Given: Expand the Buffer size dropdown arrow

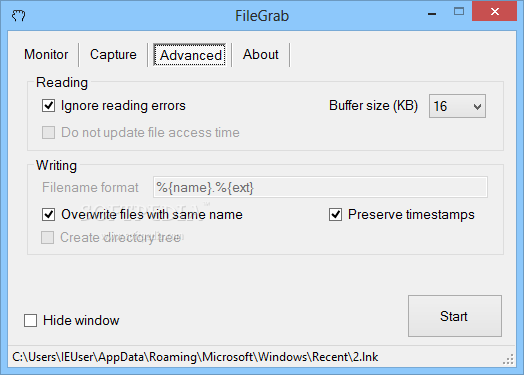Looking at the screenshot, I should 477,107.
